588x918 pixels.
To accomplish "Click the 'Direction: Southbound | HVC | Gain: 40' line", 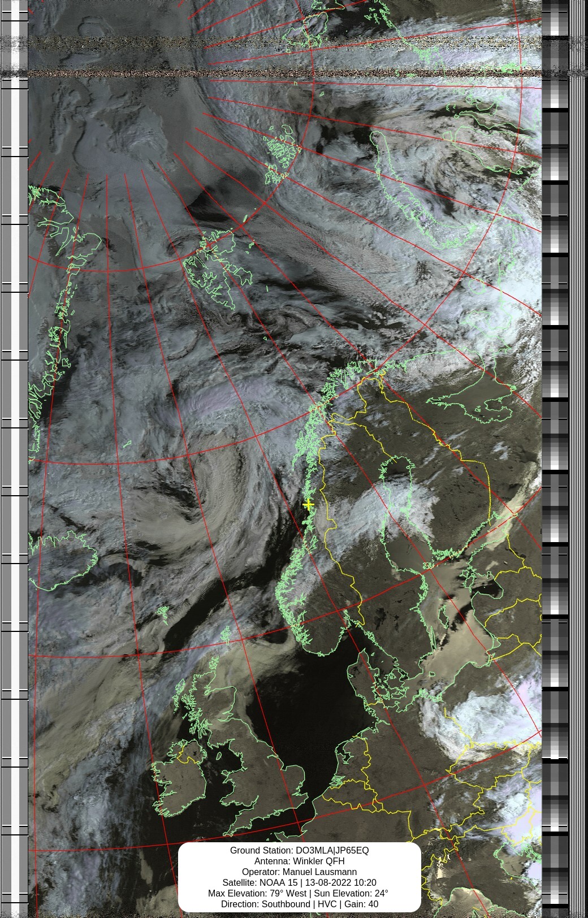I will tap(299, 904).
